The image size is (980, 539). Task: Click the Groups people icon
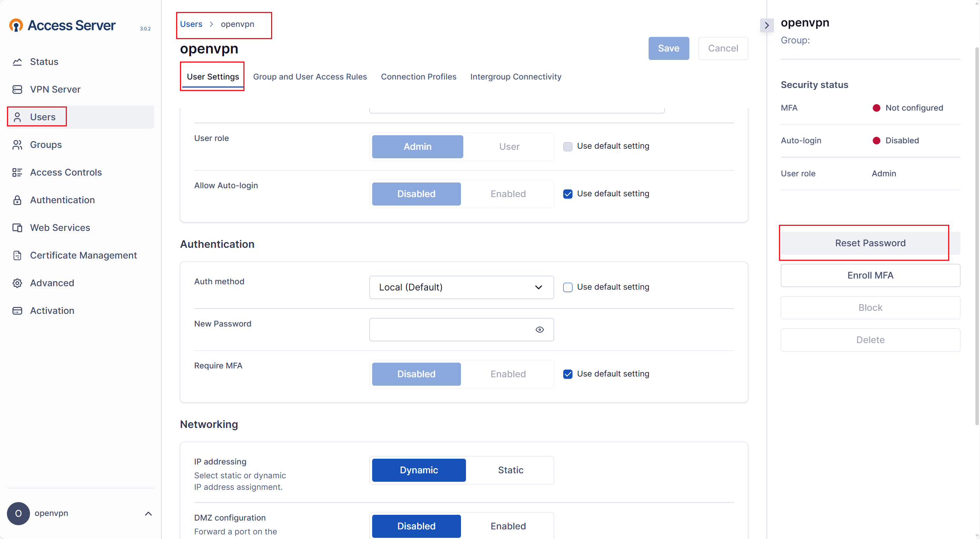[17, 145]
